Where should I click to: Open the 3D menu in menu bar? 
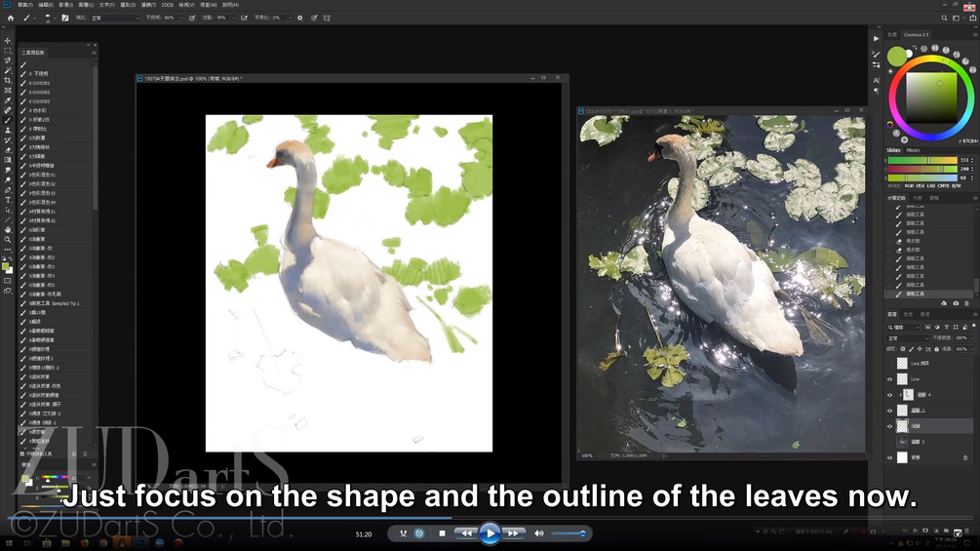[x=168, y=4]
